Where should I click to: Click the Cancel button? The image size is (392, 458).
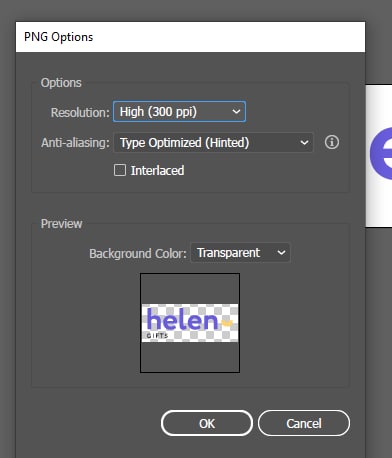click(304, 423)
